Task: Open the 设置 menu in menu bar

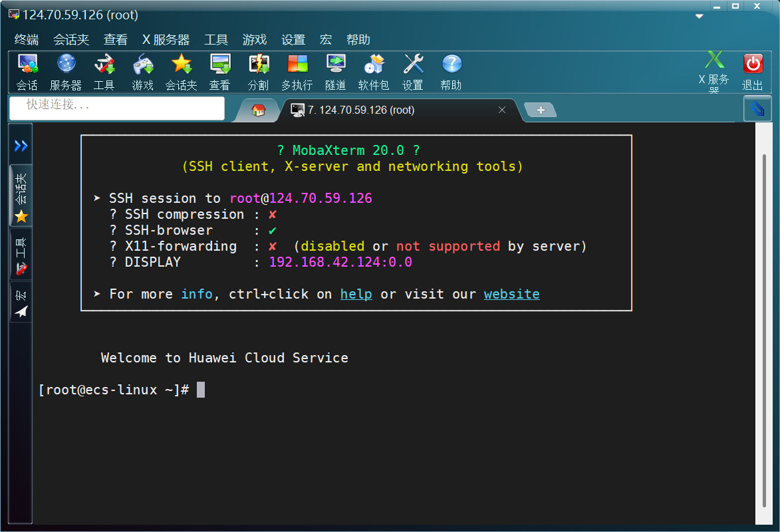Action: click(x=293, y=39)
